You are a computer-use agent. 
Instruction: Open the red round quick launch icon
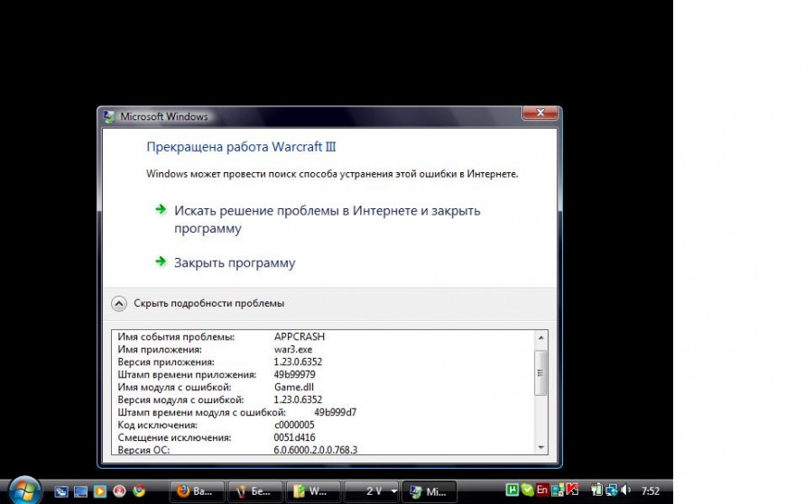pos(120,491)
